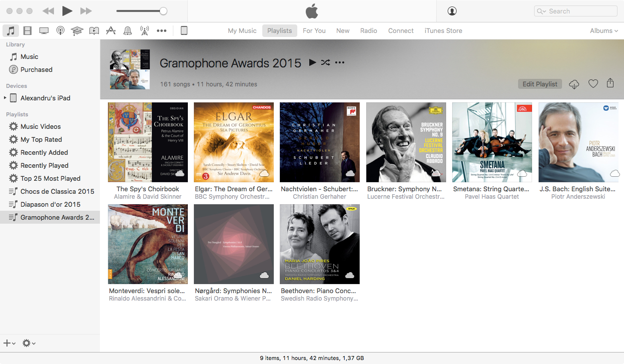Open the Podcasts library icon
This screenshot has width=624, height=364.
pos(60,31)
